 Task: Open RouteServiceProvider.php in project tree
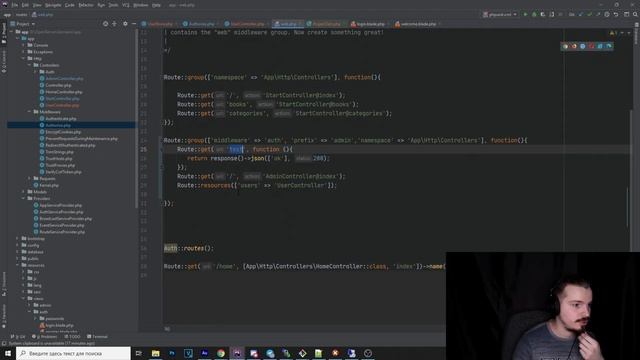point(62,232)
